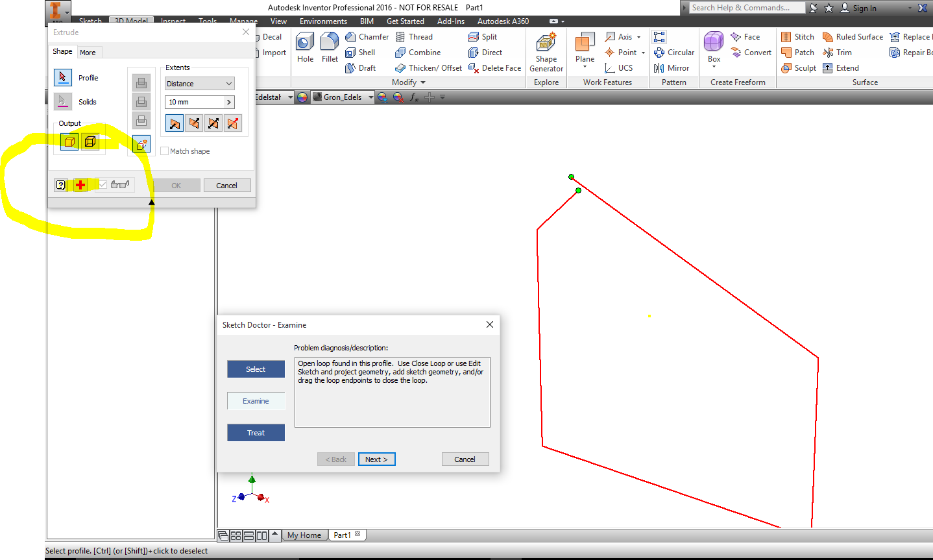Toggle the Match shape checkbox
Screen dimensions: 933x560
[x=165, y=151]
